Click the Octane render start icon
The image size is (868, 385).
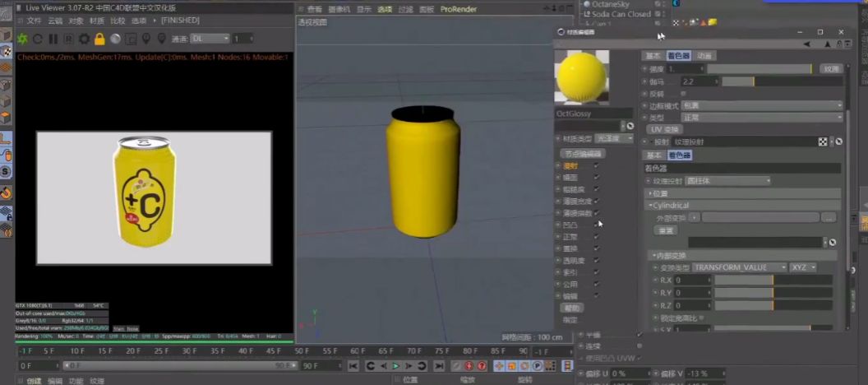[23, 39]
